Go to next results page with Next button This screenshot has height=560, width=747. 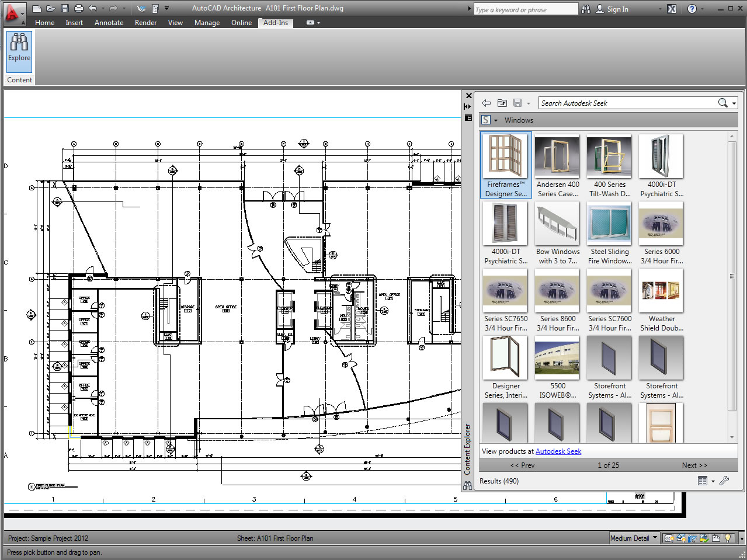point(694,465)
